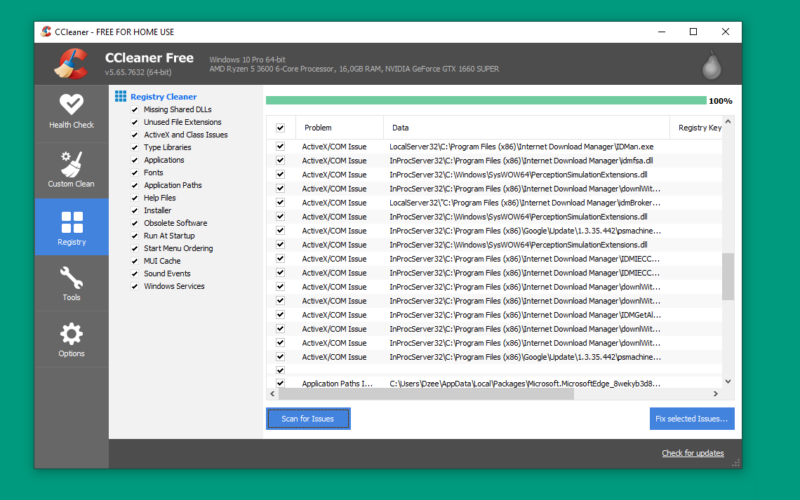This screenshot has height=500, width=800.
Task: Click the 100% progress label
Action: [x=720, y=101]
